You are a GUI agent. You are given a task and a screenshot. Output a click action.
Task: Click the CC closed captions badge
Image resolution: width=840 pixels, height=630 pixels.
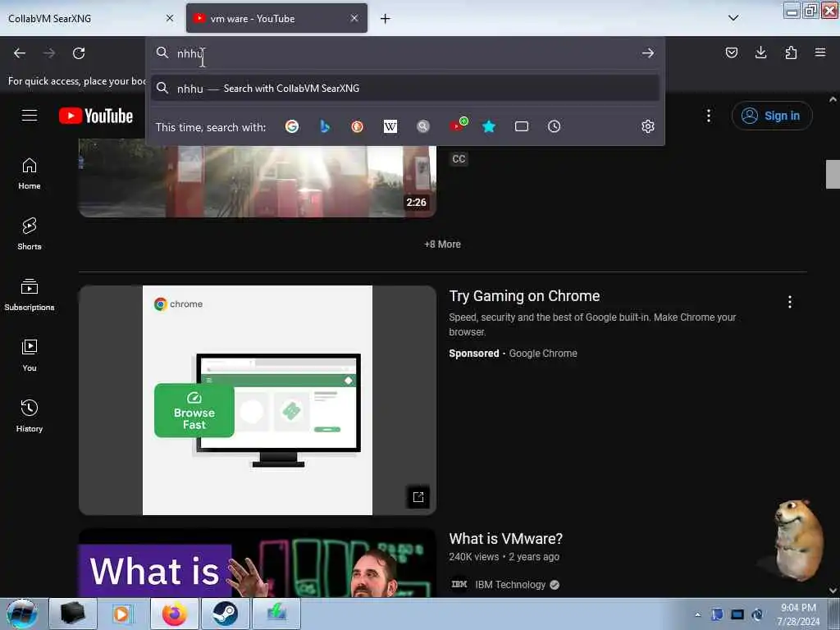tap(459, 159)
